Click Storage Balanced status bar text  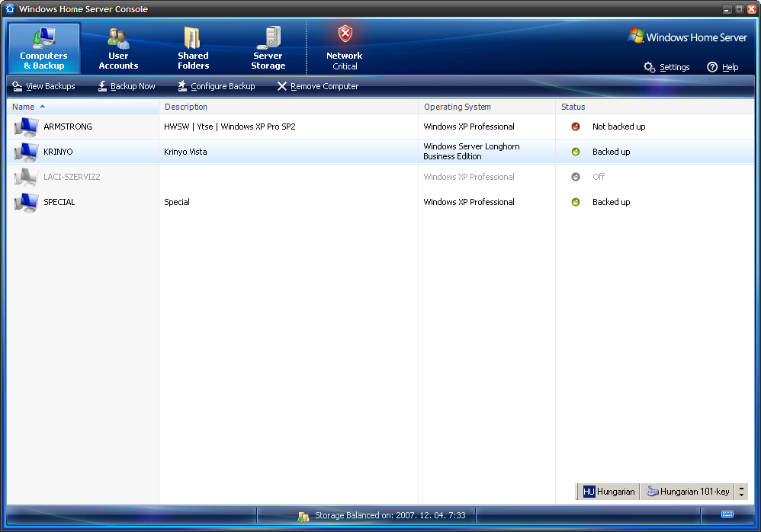click(390, 515)
